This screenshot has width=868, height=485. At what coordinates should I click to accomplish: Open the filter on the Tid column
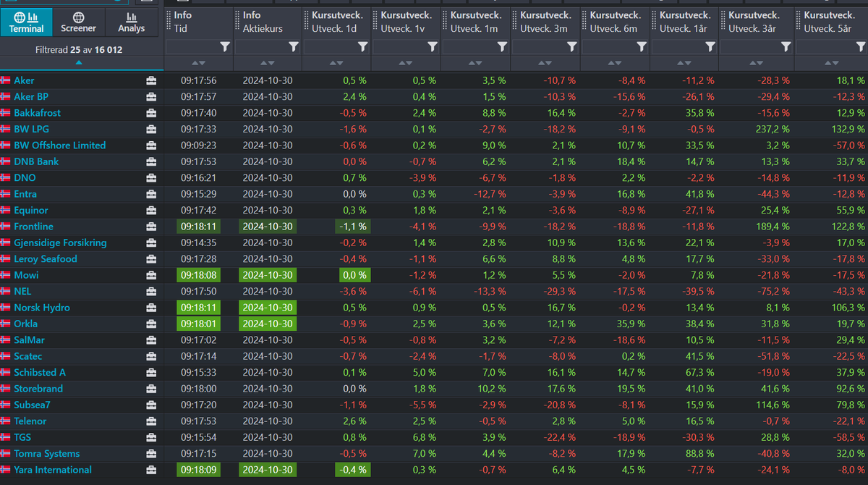click(225, 46)
